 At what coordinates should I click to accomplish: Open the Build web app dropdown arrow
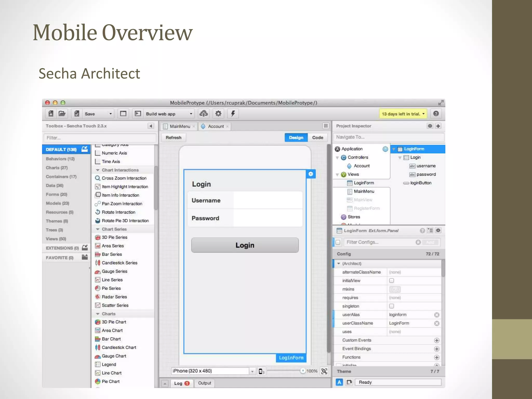191,114
